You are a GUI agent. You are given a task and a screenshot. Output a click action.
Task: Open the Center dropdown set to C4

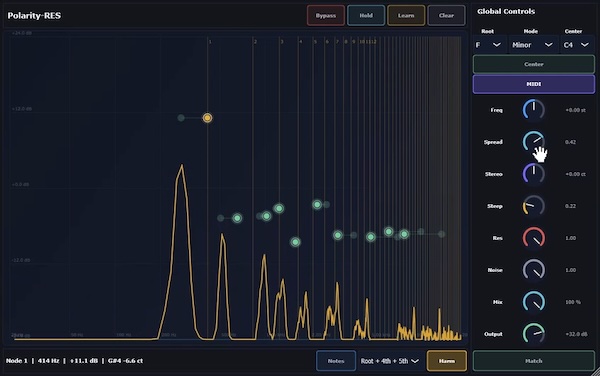point(576,45)
